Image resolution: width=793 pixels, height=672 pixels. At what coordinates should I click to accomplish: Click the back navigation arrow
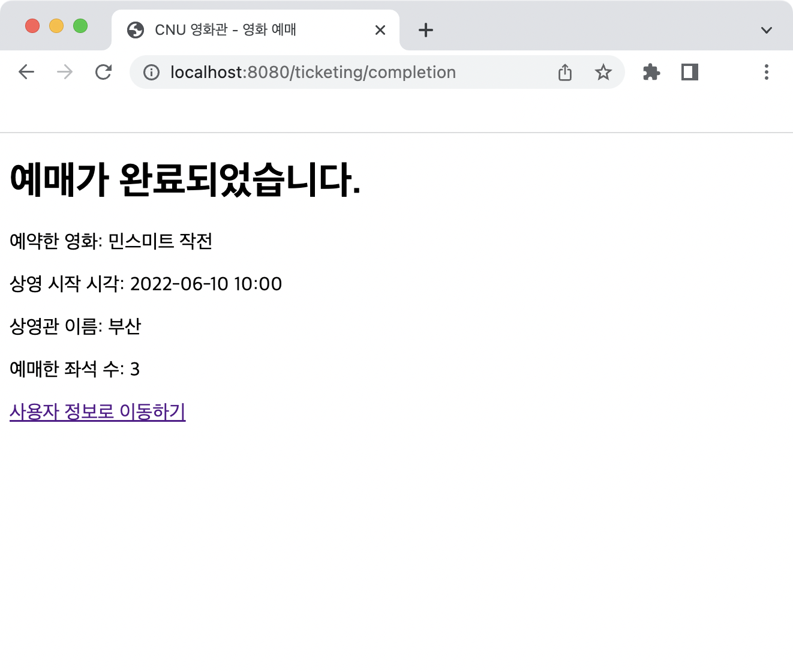[x=26, y=72]
